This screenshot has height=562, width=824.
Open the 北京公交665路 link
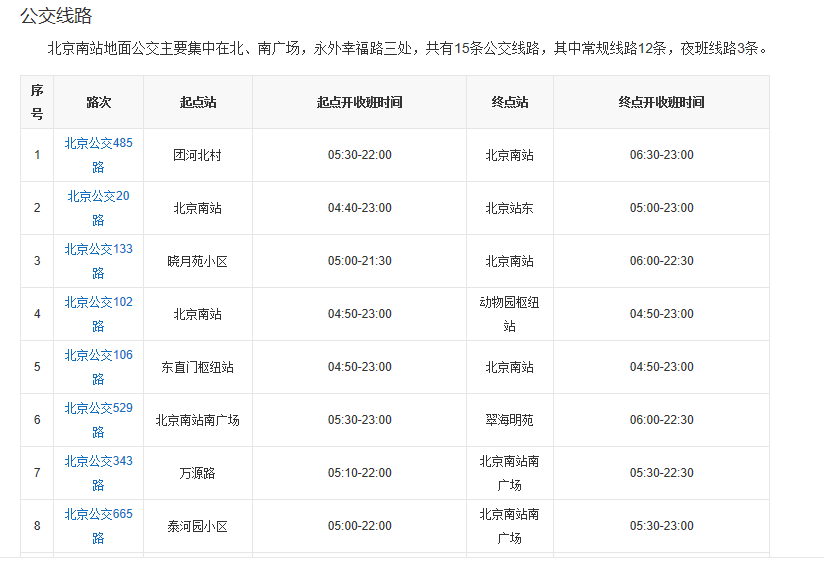[x=98, y=526]
